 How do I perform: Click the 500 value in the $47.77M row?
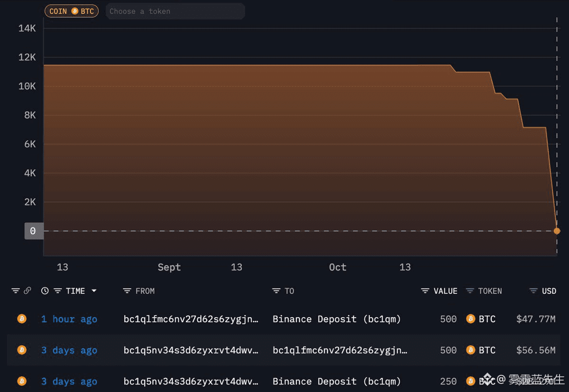pyautogui.click(x=448, y=319)
